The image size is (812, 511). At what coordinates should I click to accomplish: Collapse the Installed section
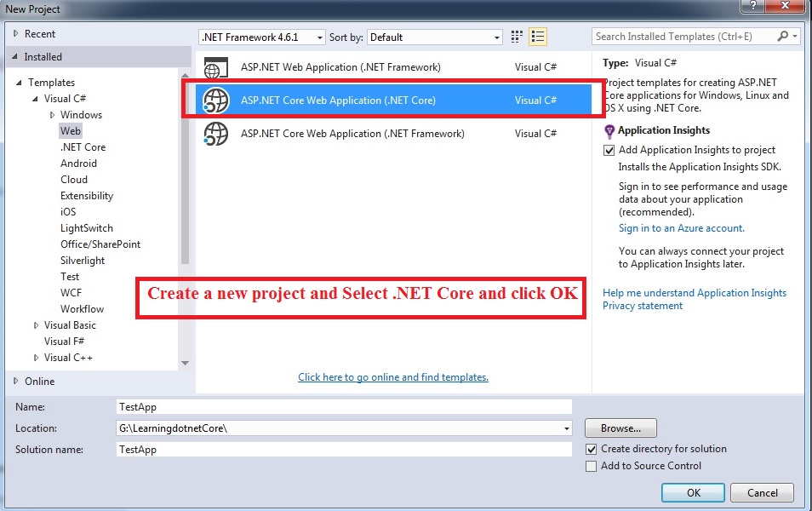pos(15,57)
